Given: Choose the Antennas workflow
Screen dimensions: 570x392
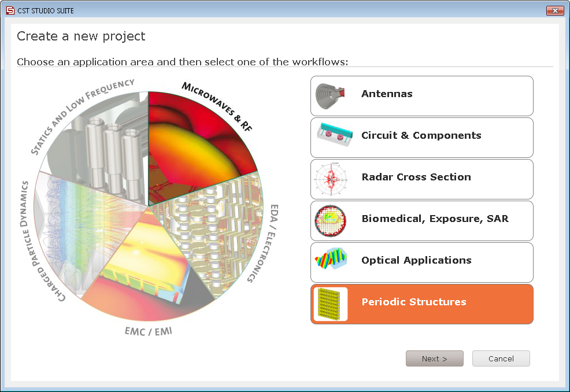Looking at the screenshot, I should (x=421, y=96).
